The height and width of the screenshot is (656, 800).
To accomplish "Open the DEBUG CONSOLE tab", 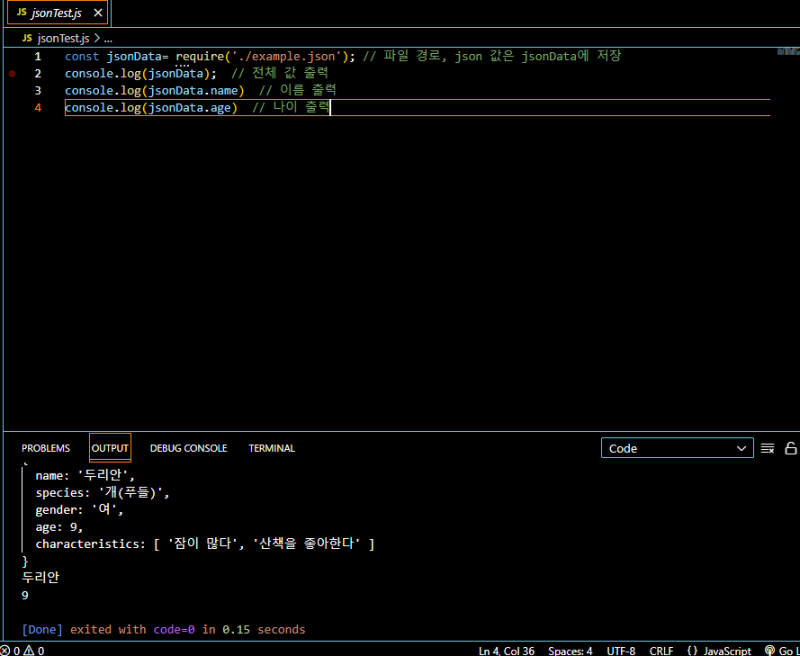I will 188,448.
